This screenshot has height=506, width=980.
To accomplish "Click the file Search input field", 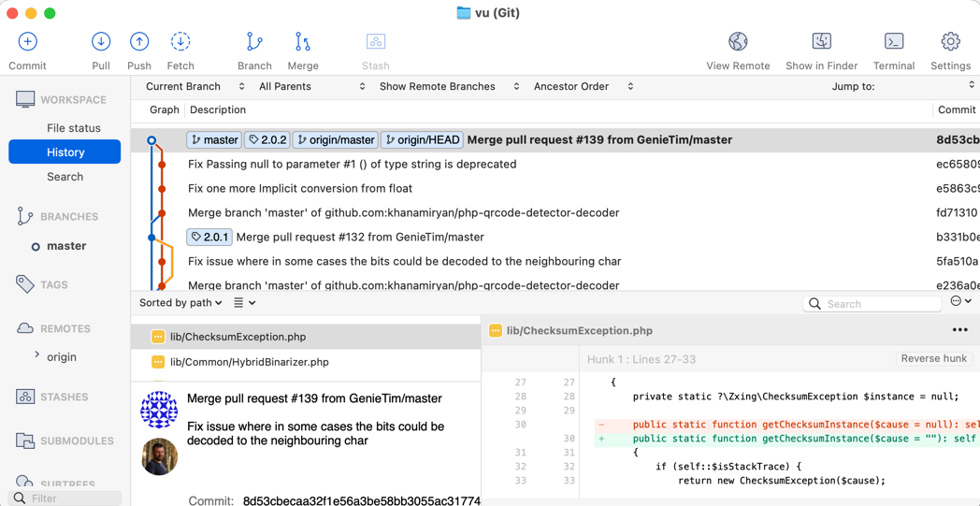I will coord(879,304).
